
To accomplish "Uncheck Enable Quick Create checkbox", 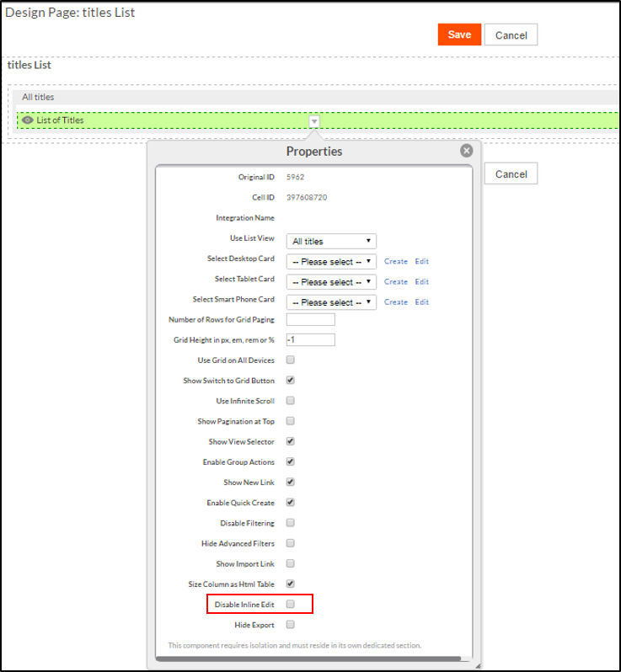I will 291,502.
